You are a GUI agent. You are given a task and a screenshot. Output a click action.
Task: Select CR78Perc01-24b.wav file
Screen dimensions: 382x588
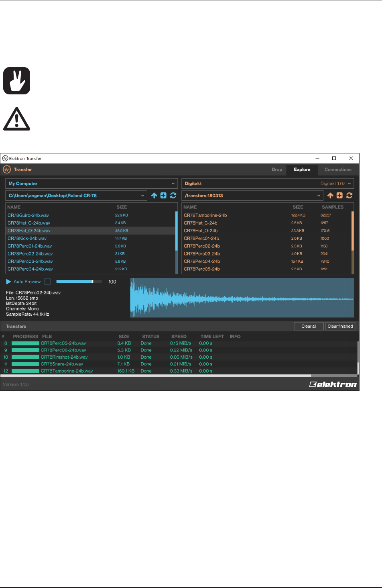coord(90,246)
